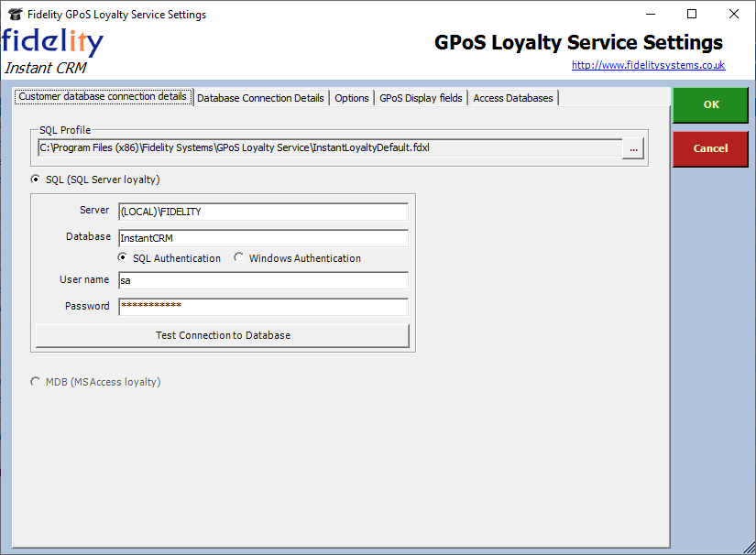Click the window resize grip corner

pyautogui.click(x=750, y=549)
